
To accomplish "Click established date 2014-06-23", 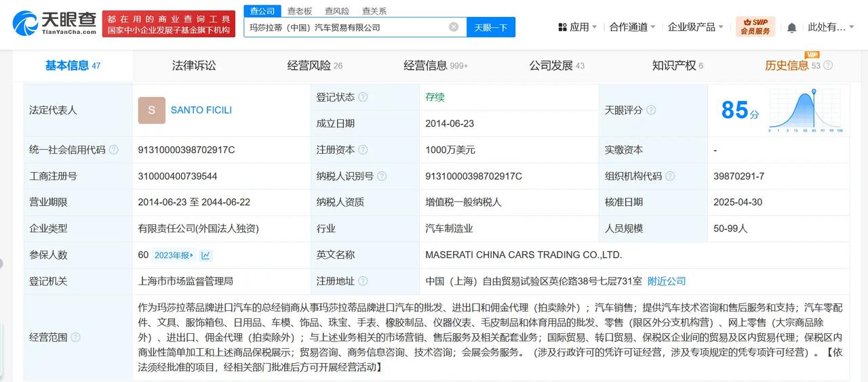I will coord(450,123).
